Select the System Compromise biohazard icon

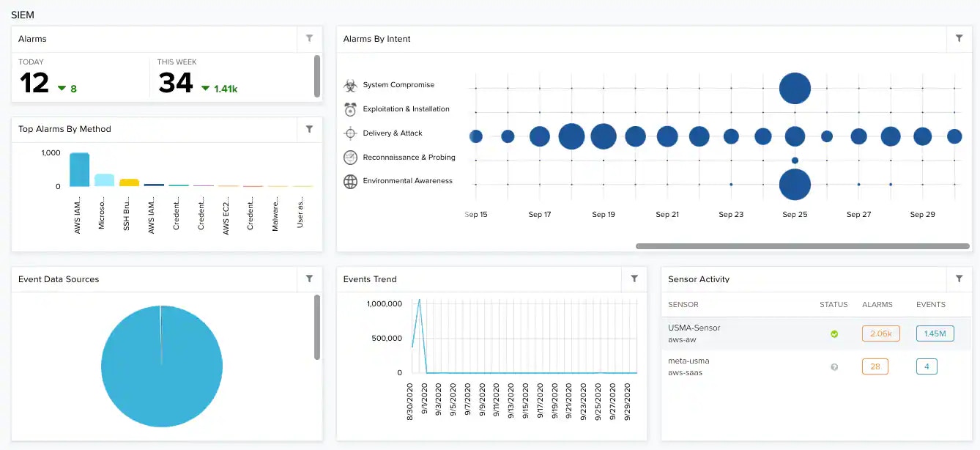[350, 86]
